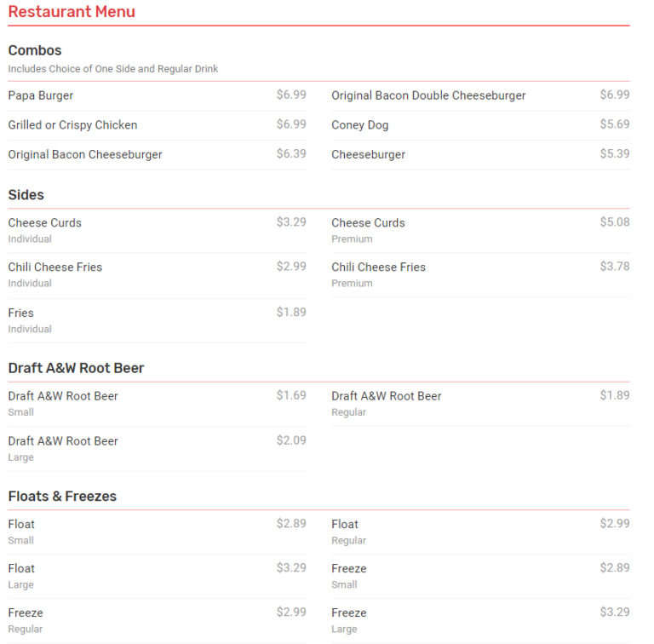The height and width of the screenshot is (644, 654).
Task: Select the Papa Burger combo item
Action: [x=41, y=95]
